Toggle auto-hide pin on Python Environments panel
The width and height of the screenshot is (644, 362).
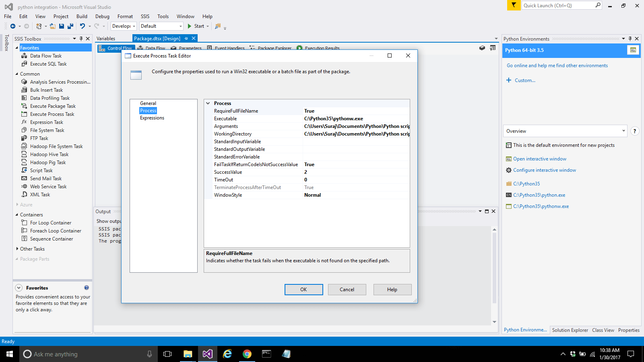tap(630, 39)
